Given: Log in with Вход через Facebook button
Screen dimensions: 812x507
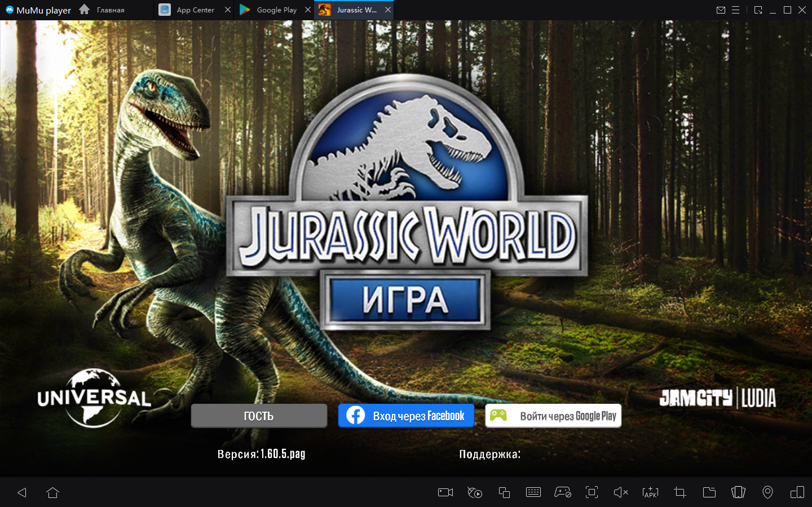Looking at the screenshot, I should pyautogui.click(x=406, y=416).
